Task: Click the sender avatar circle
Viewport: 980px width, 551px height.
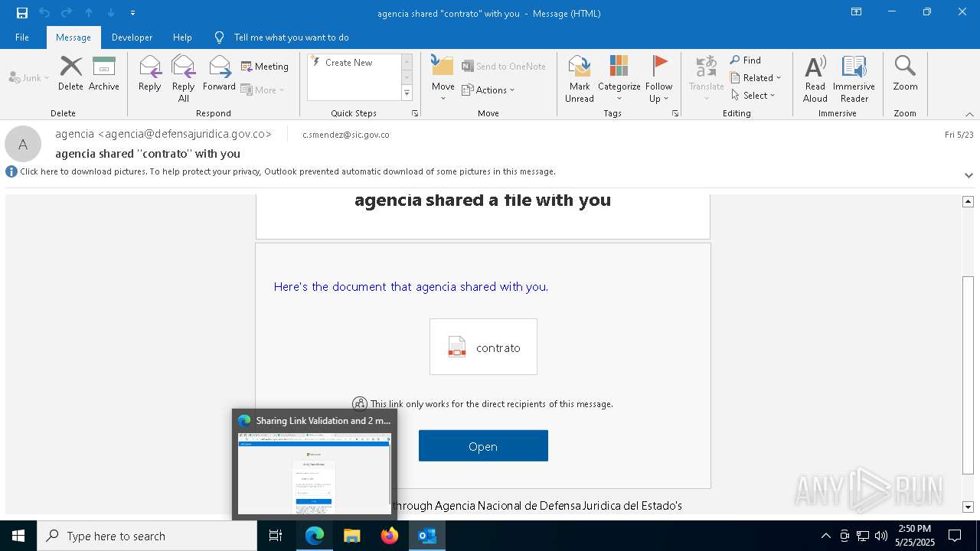Action: [23, 144]
